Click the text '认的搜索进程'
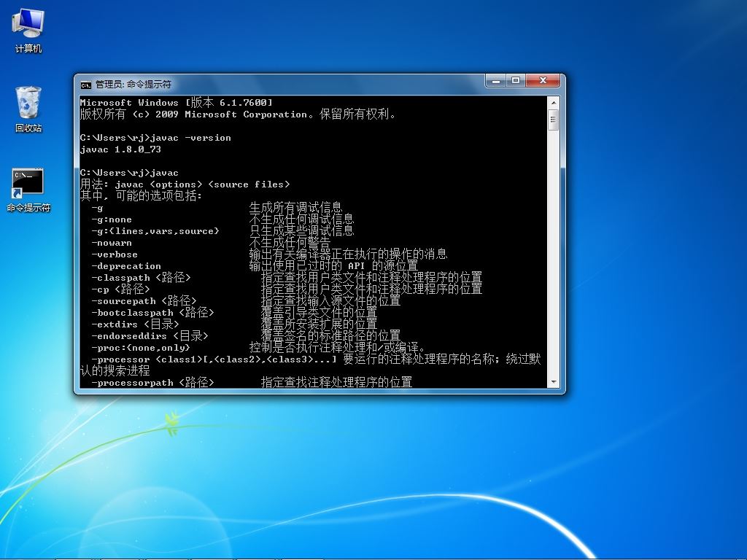The image size is (747, 560). coord(115,370)
